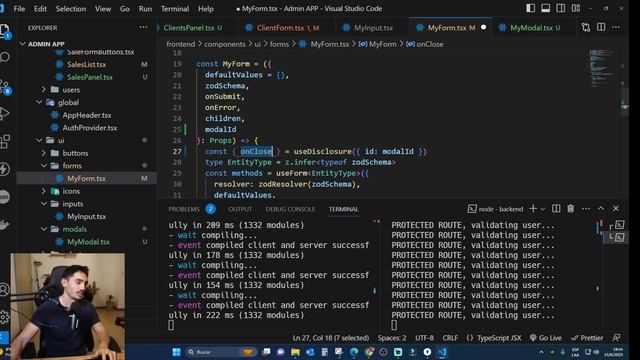Change the UTF-8 encoding in status bar
The width and height of the screenshot is (640, 360).
(x=424, y=338)
